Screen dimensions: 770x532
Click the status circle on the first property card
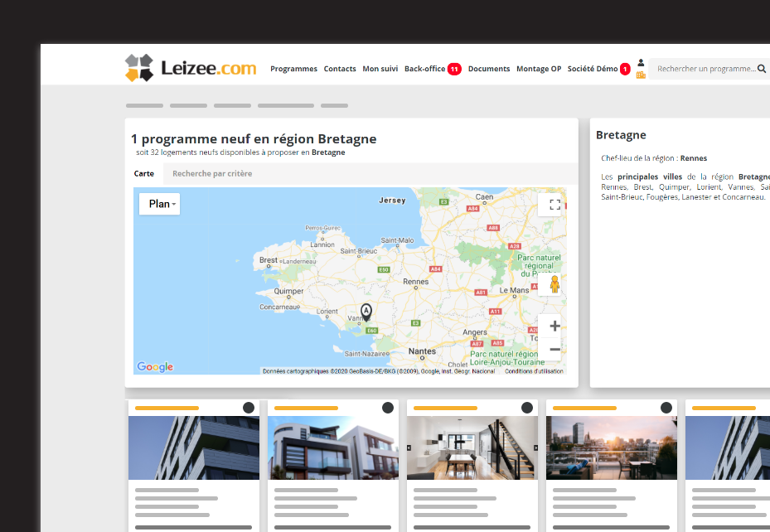pyautogui.click(x=248, y=407)
